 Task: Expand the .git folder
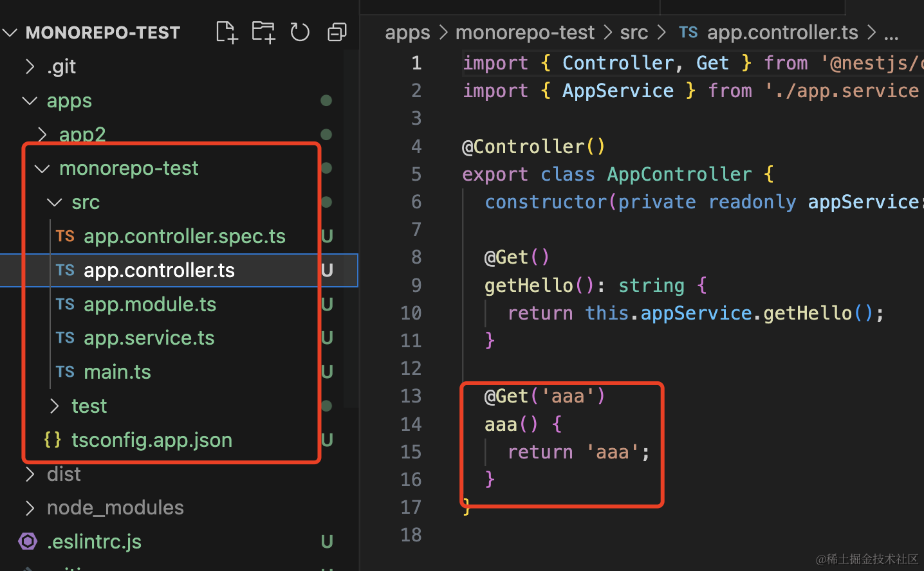[30, 66]
